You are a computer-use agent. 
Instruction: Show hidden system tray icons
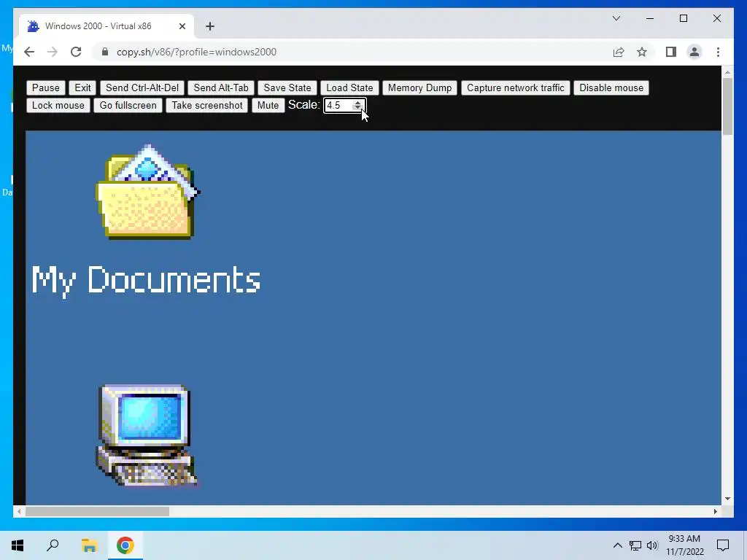click(x=617, y=545)
